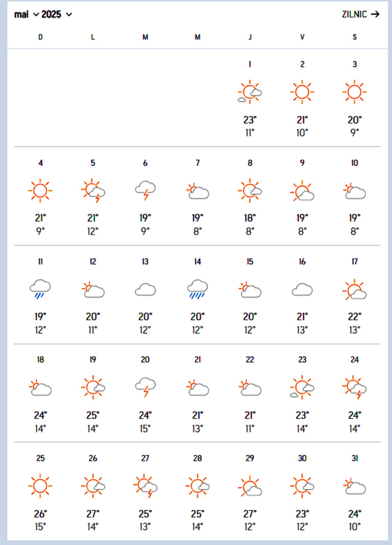Image resolution: width=392 pixels, height=545 pixels.
Task: Click the 27° high temperature on May 29
Action: click(250, 514)
